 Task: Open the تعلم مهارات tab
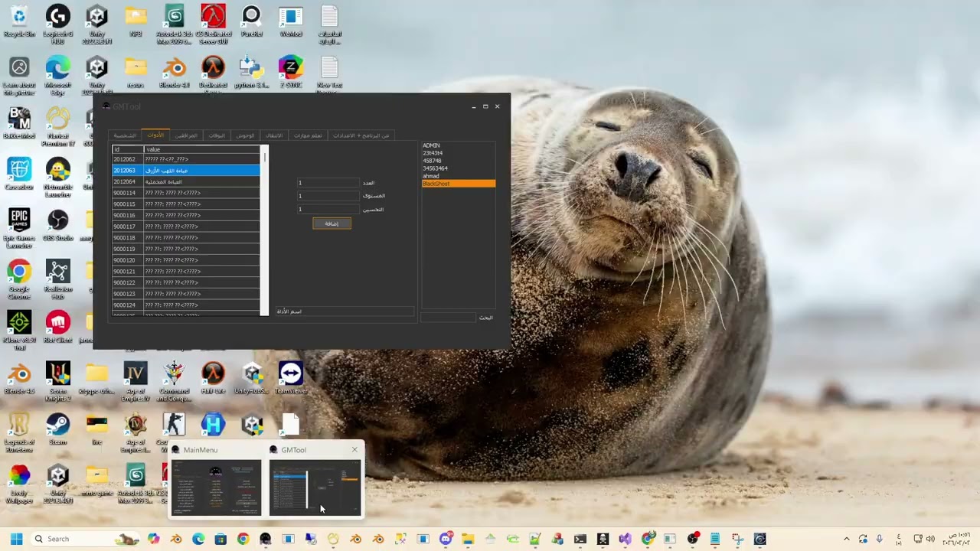pos(308,135)
